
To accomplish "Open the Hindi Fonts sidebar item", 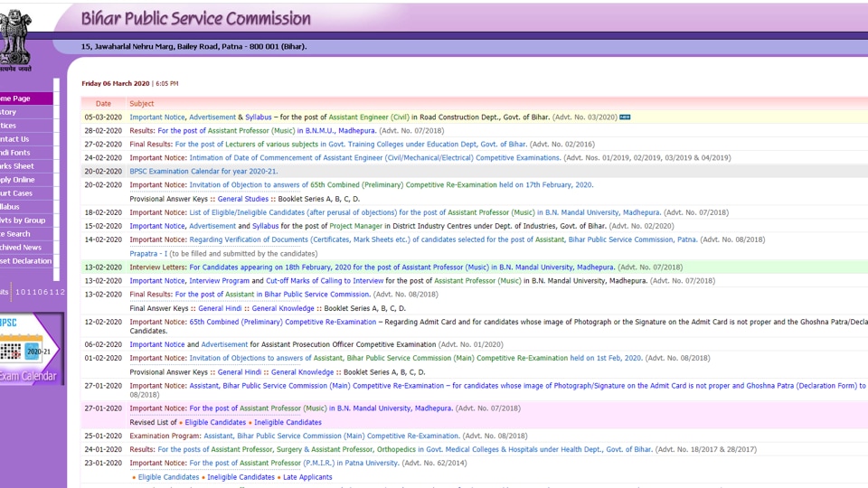I will (26, 153).
